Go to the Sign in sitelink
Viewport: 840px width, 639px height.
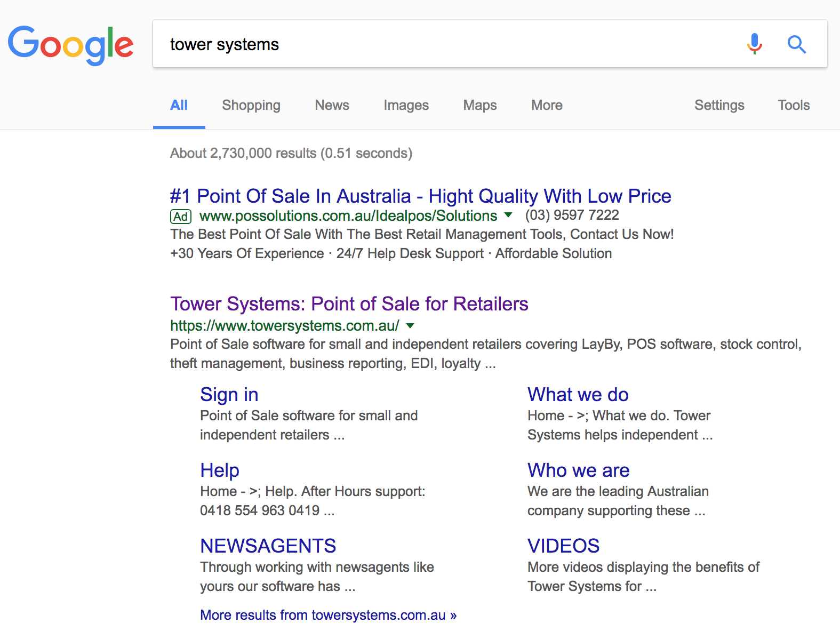pos(229,395)
